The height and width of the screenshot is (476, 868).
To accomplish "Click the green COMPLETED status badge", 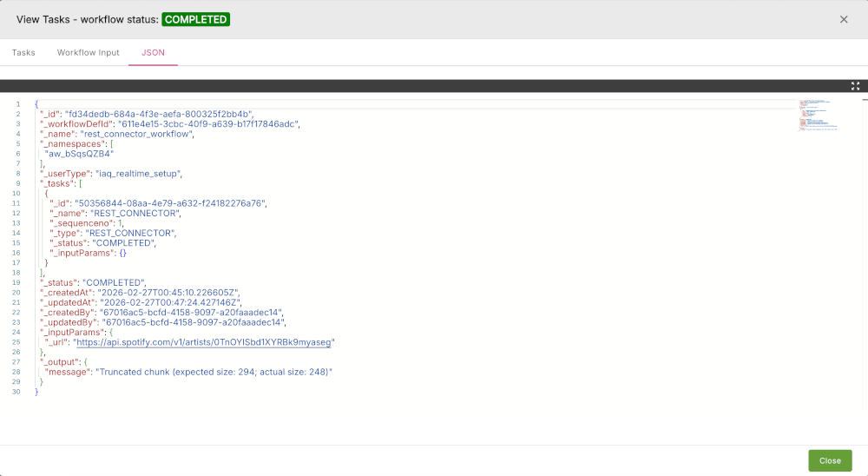I will tap(195, 19).
